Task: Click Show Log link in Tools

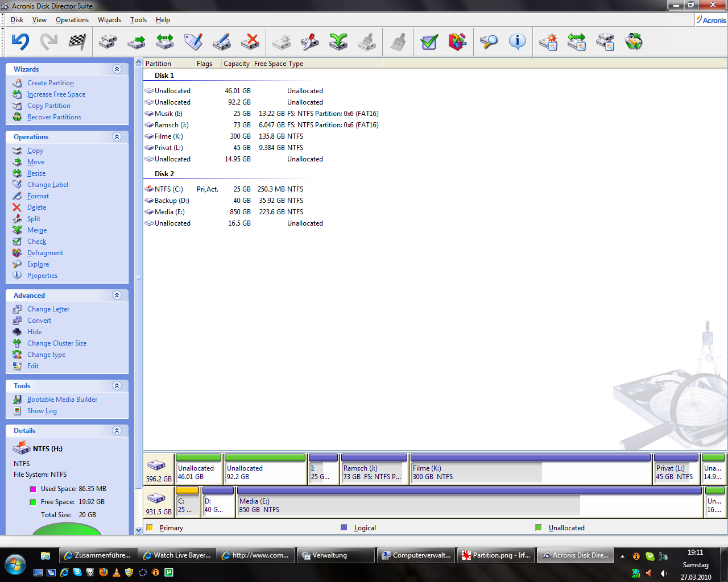Action: tap(42, 411)
